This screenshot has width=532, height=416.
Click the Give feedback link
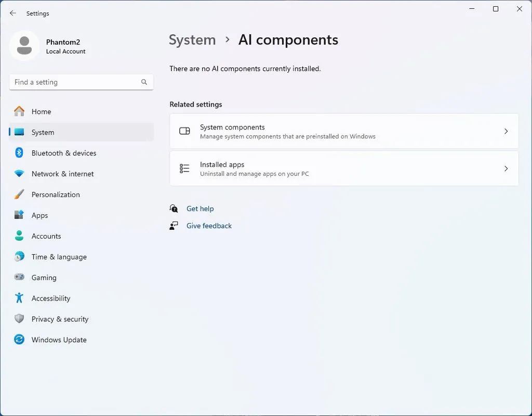point(209,226)
